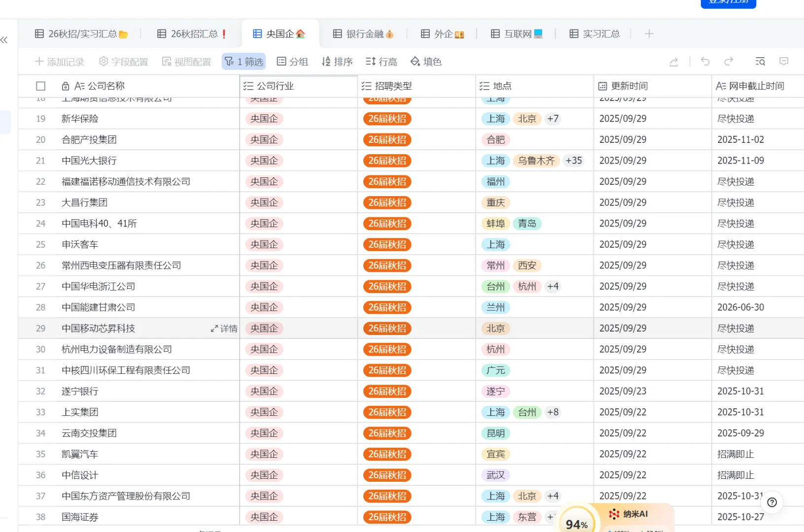Click the 央国企 industry tag for 大昌行集团
Image resolution: width=804 pixels, height=532 pixels.
coord(264,202)
